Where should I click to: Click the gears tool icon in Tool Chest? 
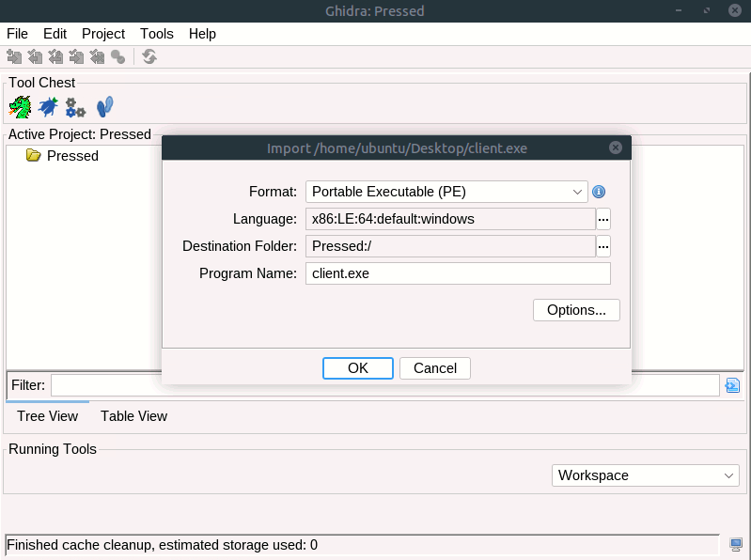(75, 107)
